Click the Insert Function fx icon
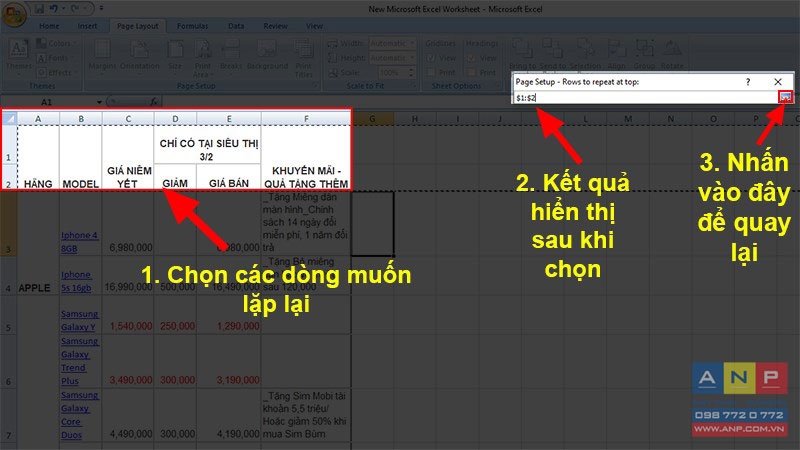This screenshot has height=450, width=800. 154,102
